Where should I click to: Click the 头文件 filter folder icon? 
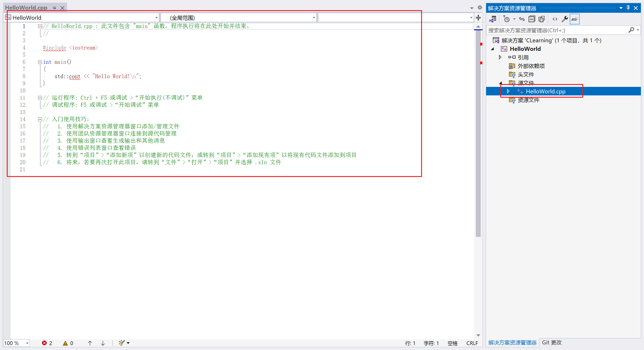(512, 74)
